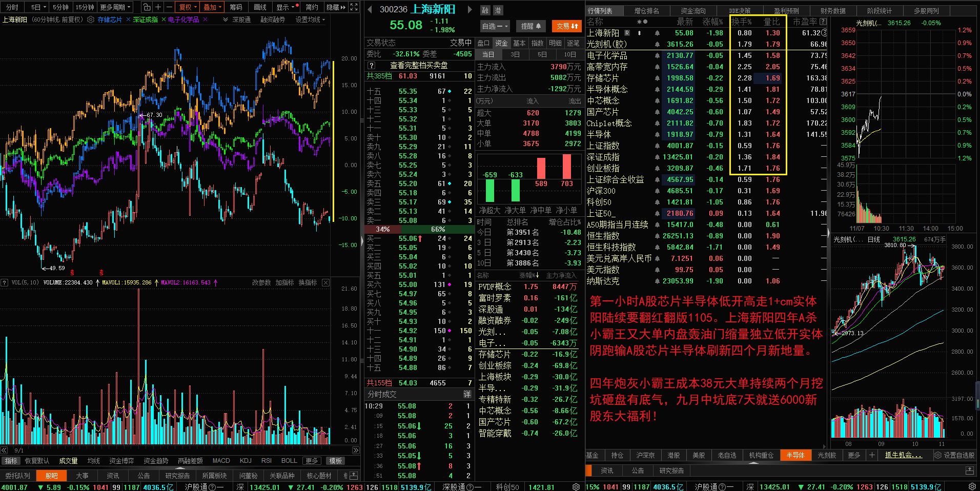The height and width of the screenshot is (491, 980).
Task: Click 改参数 in volume panel
Action: [x=261, y=282]
